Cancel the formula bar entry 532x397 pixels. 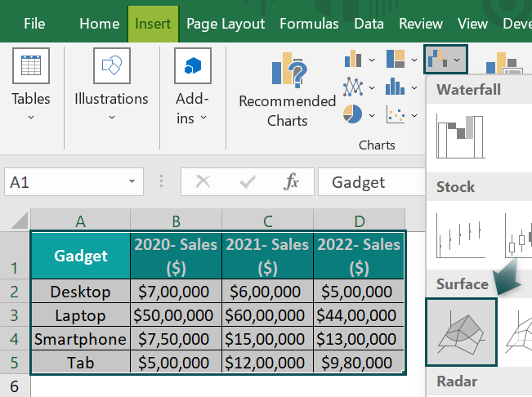(x=203, y=181)
